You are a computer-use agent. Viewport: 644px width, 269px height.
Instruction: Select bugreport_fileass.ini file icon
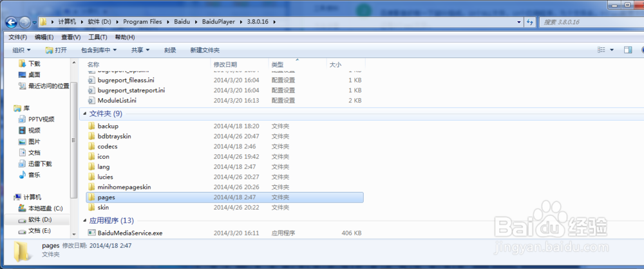[91, 80]
